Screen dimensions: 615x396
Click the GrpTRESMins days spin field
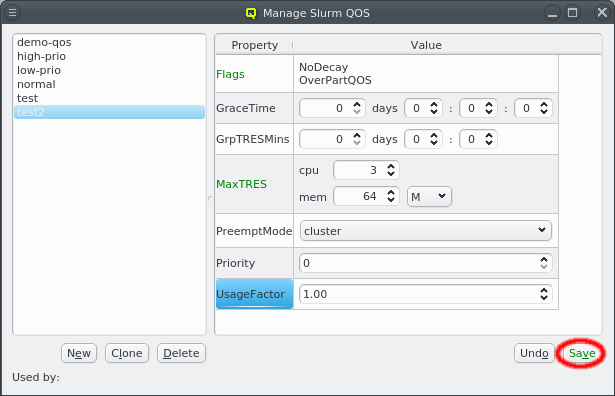tap(332, 139)
